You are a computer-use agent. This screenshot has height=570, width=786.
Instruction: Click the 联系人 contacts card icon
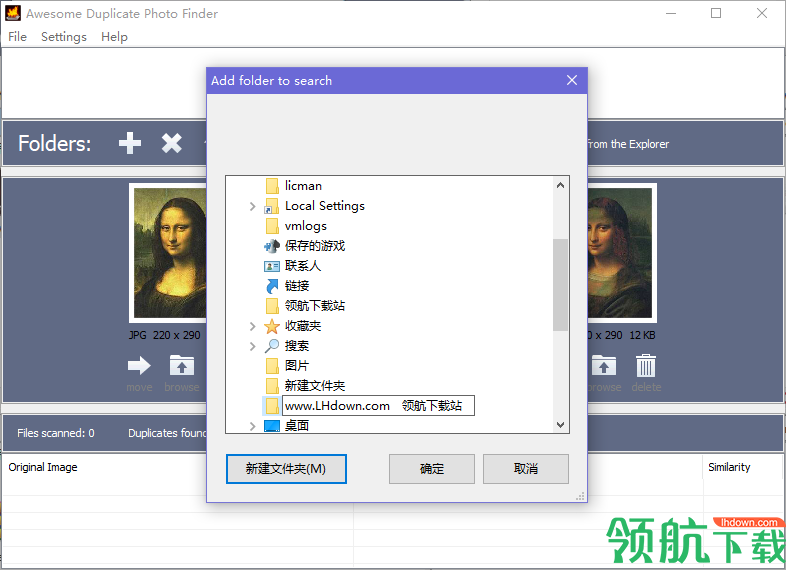(x=272, y=266)
